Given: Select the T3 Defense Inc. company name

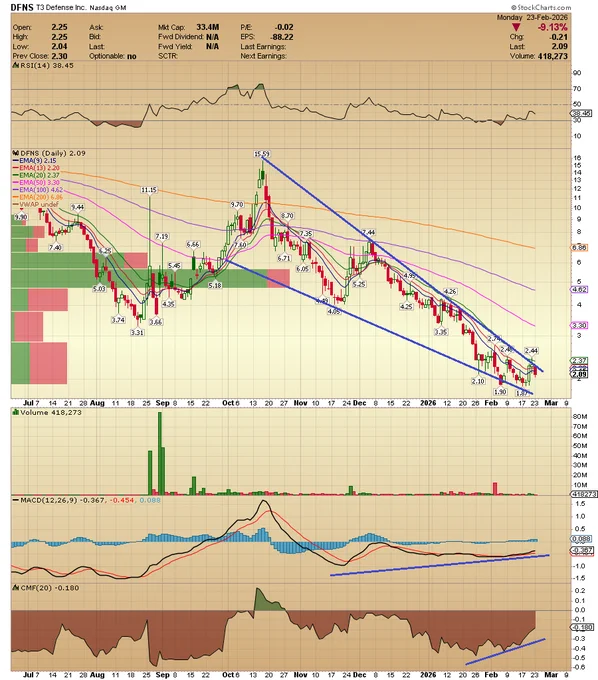Looking at the screenshot, I should [60, 8].
